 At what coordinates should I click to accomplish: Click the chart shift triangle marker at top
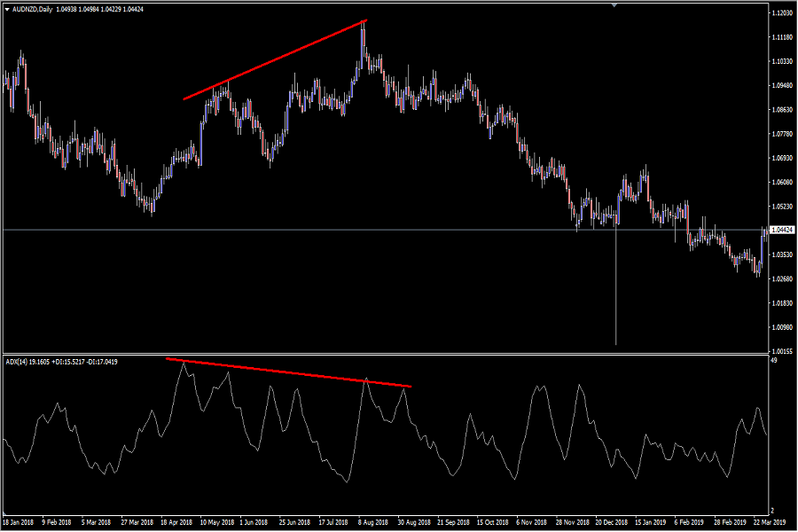(x=614, y=5)
